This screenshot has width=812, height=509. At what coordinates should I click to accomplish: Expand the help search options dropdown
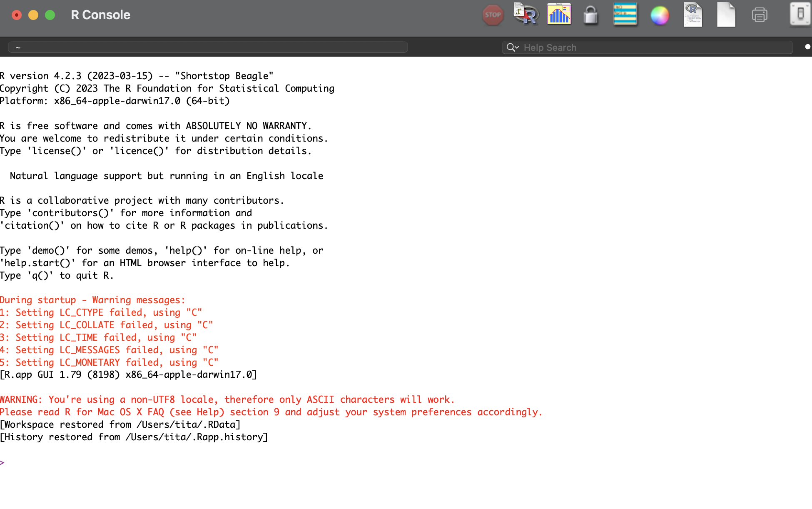pos(513,47)
